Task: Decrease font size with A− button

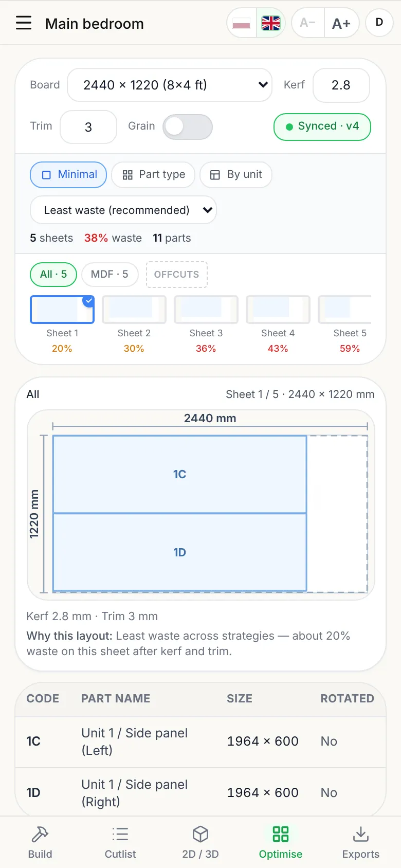Action: 308,23
